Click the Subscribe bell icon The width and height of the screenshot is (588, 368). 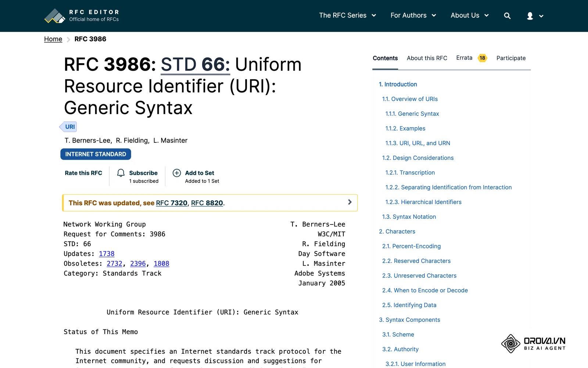(x=121, y=173)
